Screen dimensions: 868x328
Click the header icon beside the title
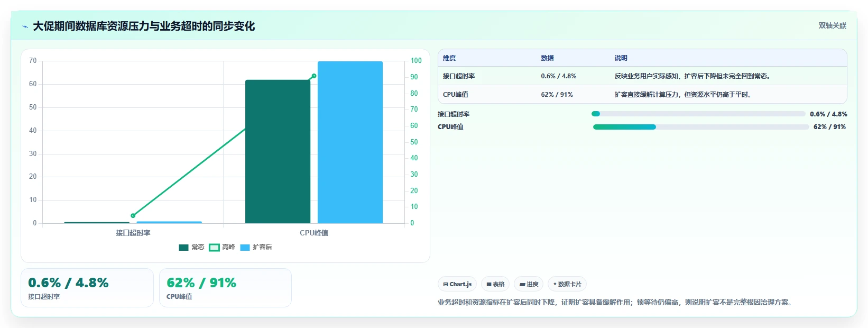coord(25,26)
